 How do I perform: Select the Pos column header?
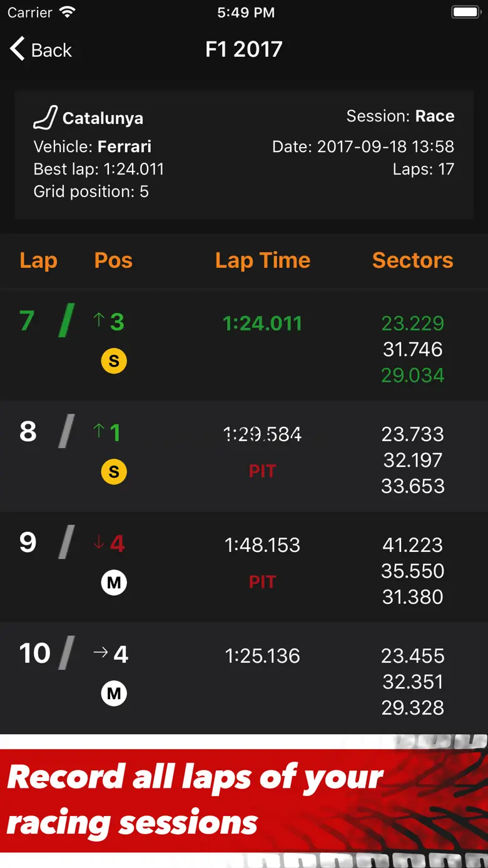click(113, 260)
